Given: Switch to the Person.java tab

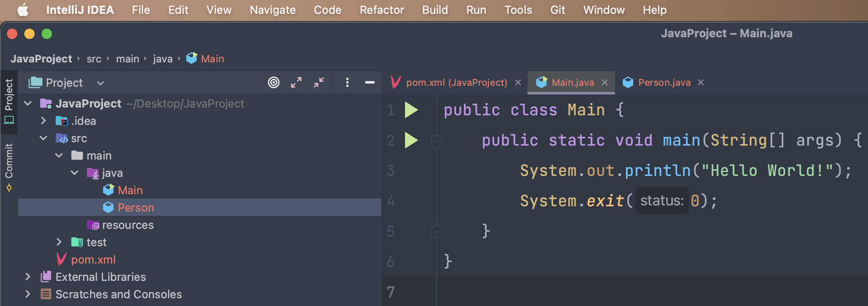Looking at the screenshot, I should click(664, 82).
